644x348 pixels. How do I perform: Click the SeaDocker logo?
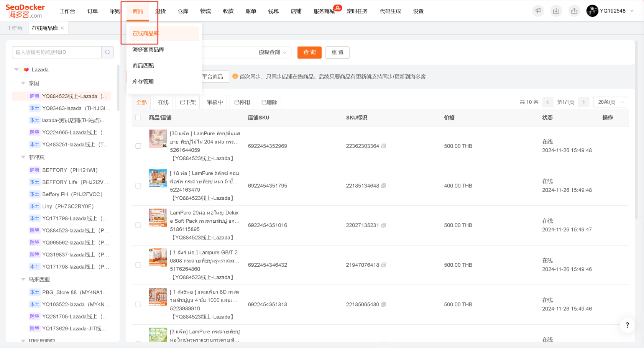(x=25, y=11)
